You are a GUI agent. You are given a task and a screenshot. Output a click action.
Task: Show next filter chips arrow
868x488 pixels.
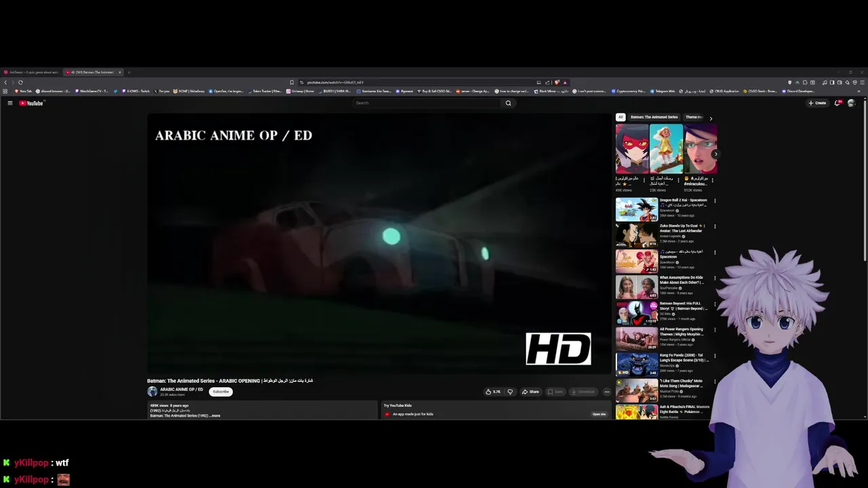711,118
